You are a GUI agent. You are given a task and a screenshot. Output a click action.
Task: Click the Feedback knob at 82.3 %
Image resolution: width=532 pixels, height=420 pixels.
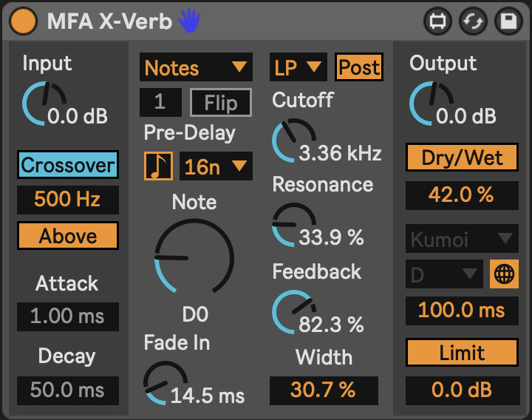click(x=294, y=312)
